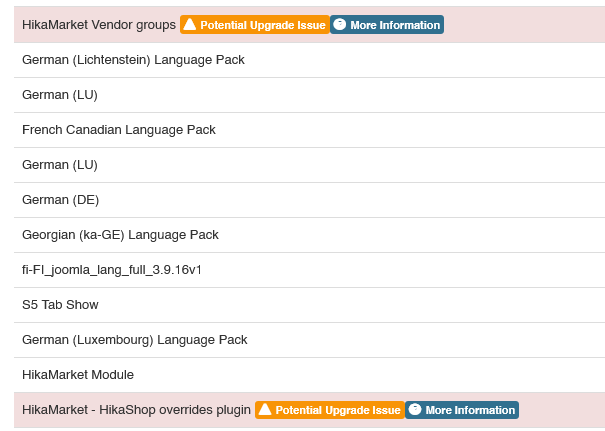
Task: Select Georgian (ka-GE) Language Pack row
Action: (309, 235)
